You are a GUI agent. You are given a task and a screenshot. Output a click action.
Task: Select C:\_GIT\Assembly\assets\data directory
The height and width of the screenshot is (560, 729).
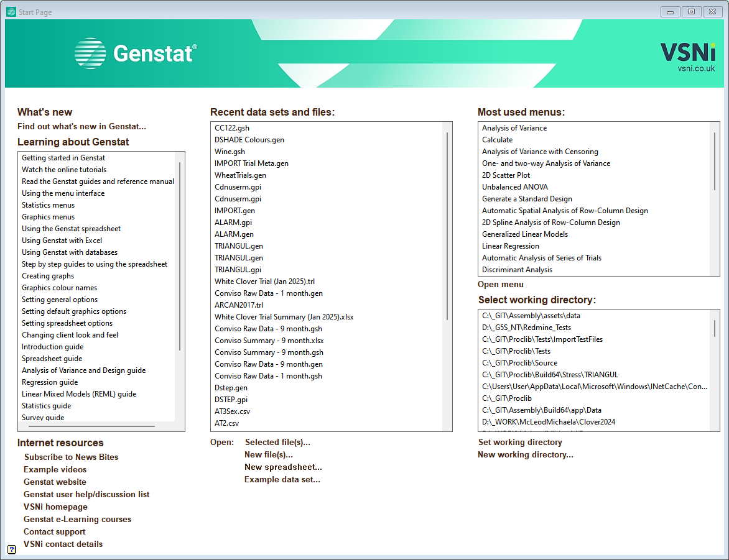point(531,316)
